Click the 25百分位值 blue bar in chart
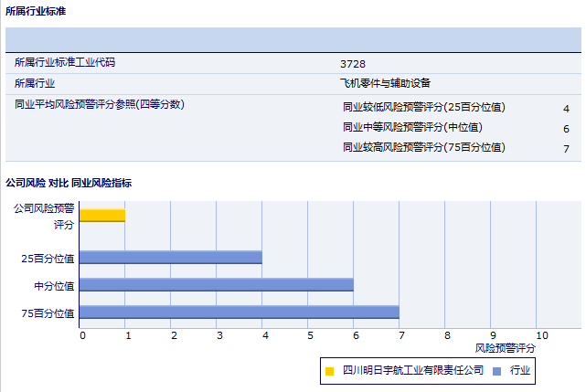Image resolution: width=586 pixels, height=392 pixels. [x=171, y=258]
